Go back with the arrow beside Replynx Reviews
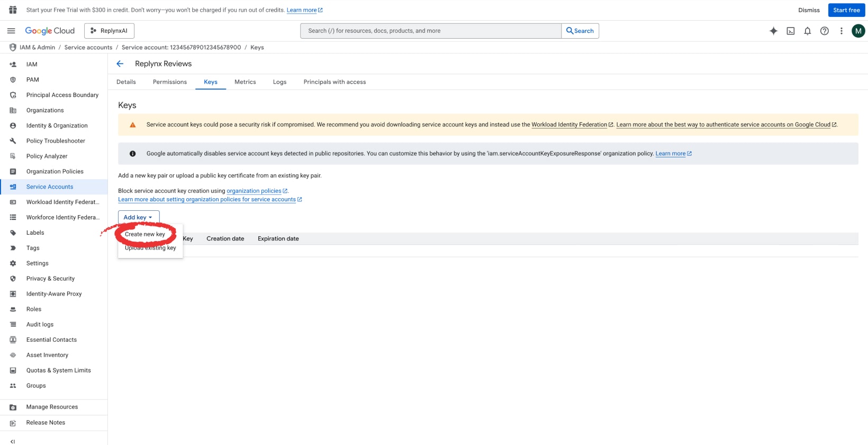The height and width of the screenshot is (445, 868). [x=120, y=64]
